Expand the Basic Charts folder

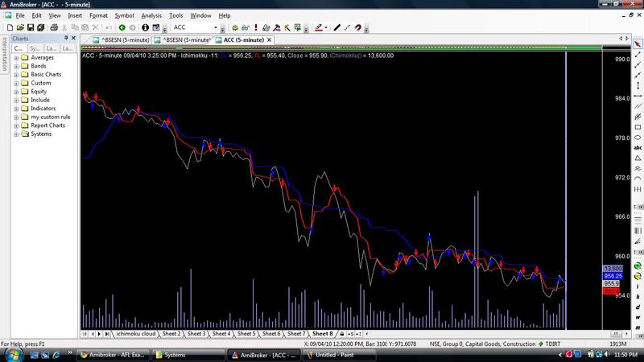pyautogui.click(x=16, y=75)
